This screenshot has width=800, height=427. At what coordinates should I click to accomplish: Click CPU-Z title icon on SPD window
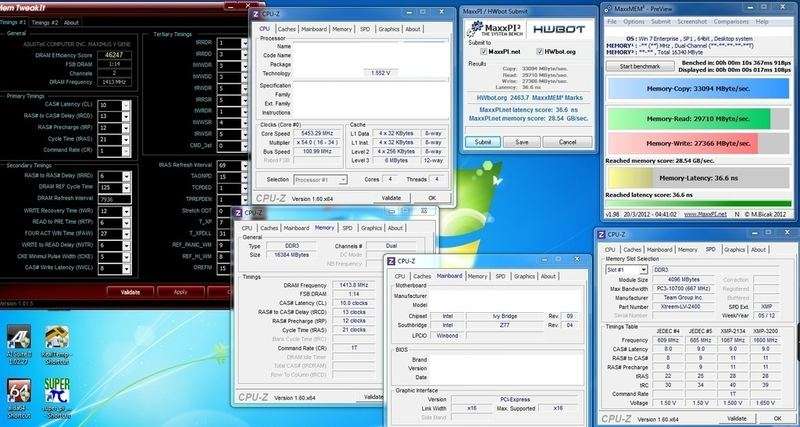[601, 235]
